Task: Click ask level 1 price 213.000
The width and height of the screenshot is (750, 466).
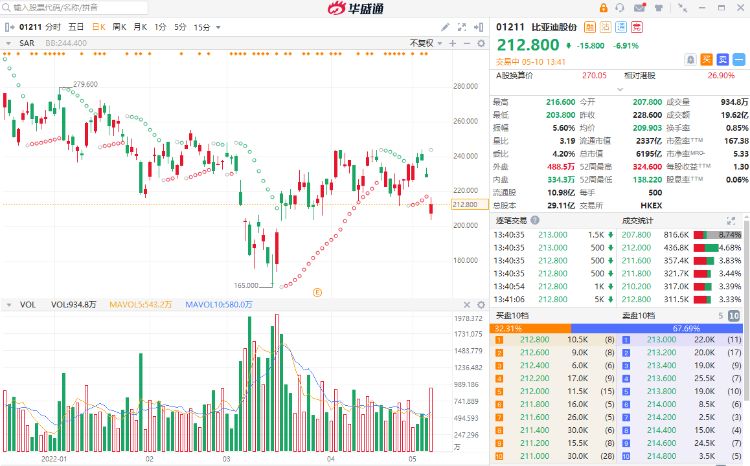Action: point(662,340)
